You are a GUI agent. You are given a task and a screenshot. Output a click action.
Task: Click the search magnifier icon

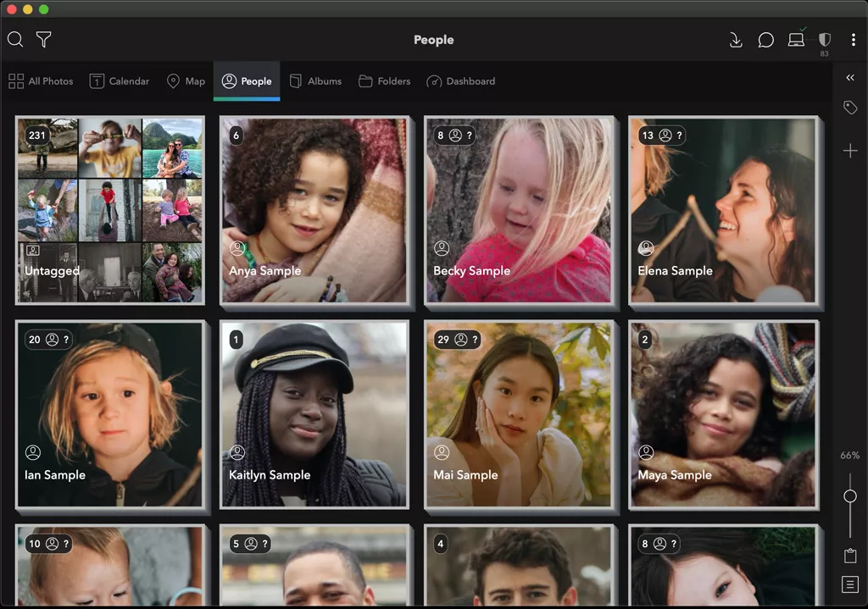[x=15, y=40]
